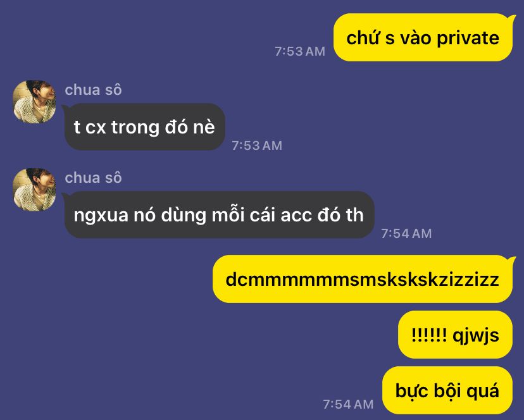Screen dimensions: 524x420
Task: Select the 'chứ s vào private' yellow bubble
Action: pyautogui.click(x=423, y=37)
